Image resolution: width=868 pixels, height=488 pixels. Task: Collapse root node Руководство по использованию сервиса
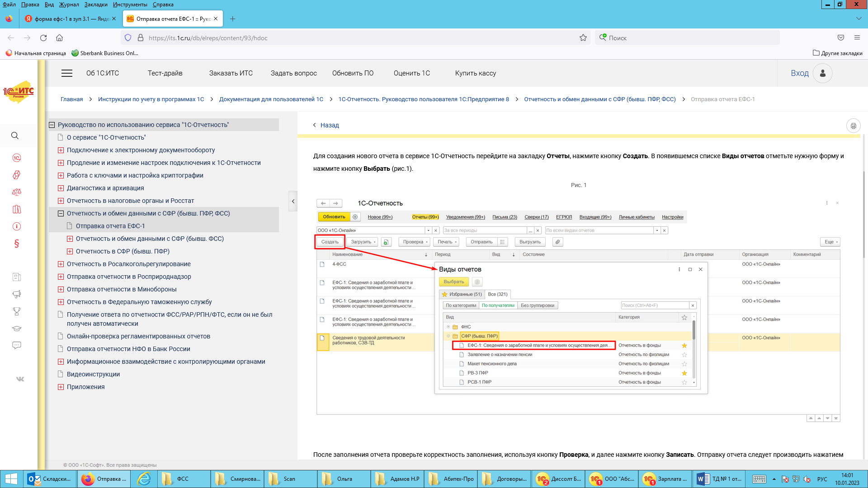52,125
